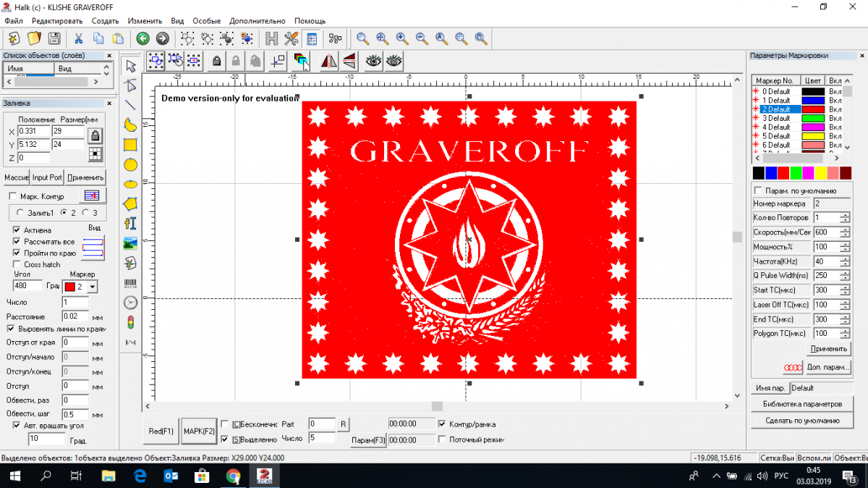Toggle Выровнять линии по краям checkbox
The image size is (868, 488).
(x=11, y=329)
